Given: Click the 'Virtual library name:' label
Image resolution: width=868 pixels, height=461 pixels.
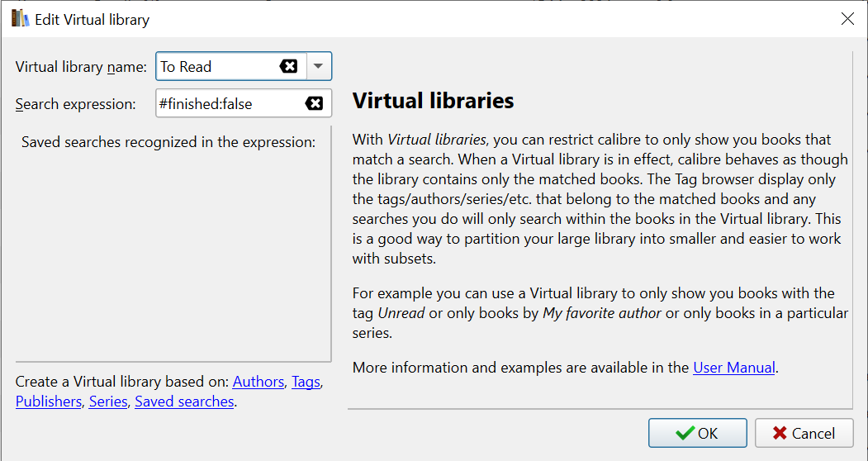Looking at the screenshot, I should [81, 67].
